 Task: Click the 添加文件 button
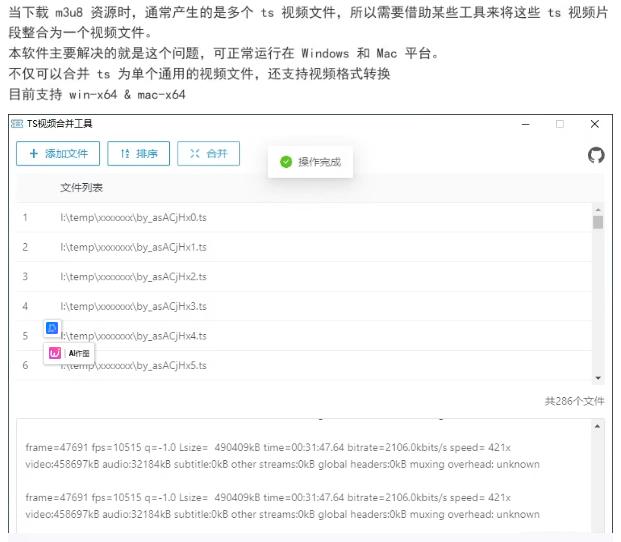click(x=58, y=154)
